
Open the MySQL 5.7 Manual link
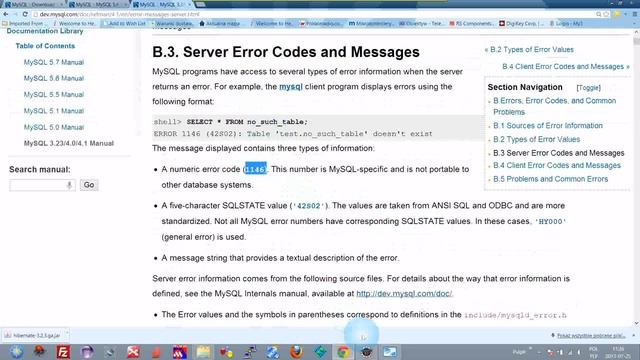click(x=53, y=62)
